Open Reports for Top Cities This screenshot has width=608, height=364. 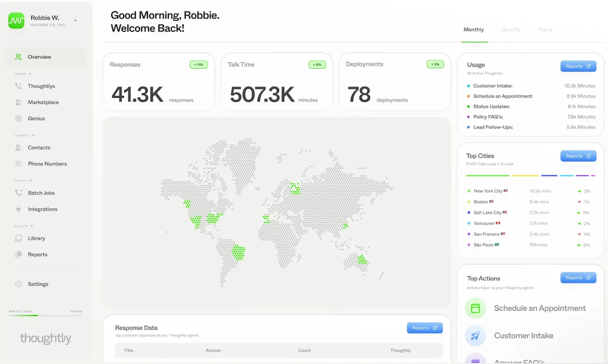tap(578, 156)
